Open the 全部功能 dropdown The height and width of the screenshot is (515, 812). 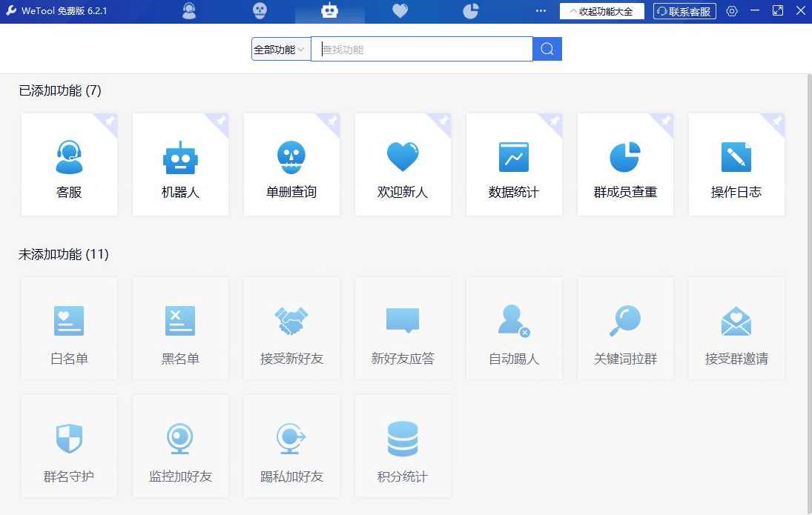(280, 48)
